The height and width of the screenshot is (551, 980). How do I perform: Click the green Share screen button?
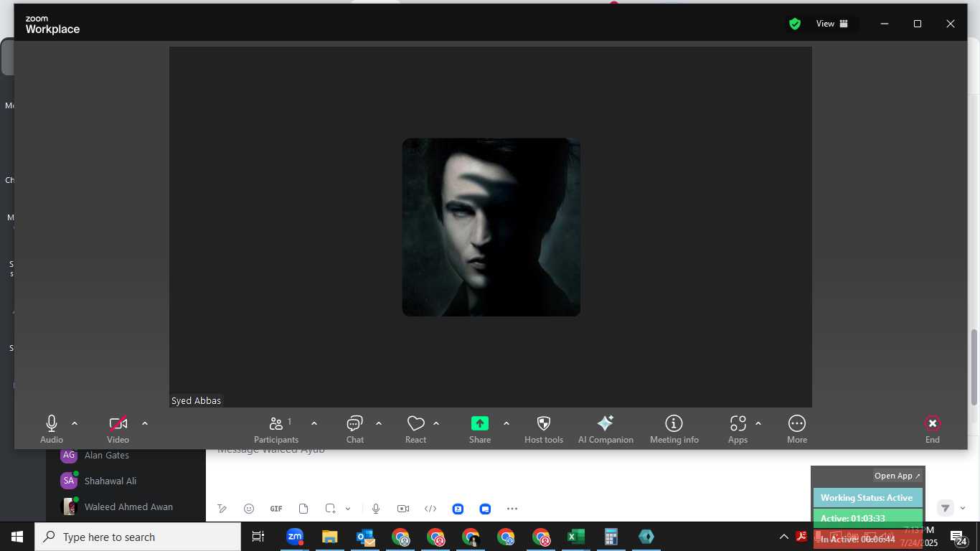(480, 429)
